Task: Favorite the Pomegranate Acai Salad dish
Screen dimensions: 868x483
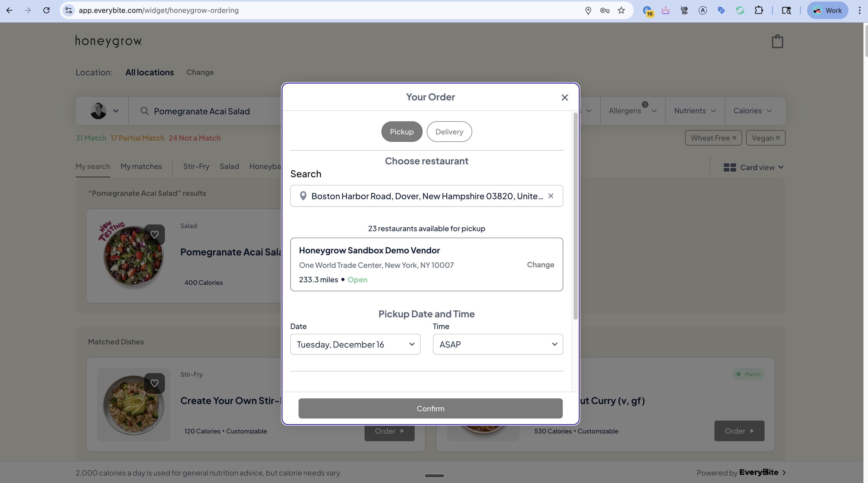Action: [x=155, y=235]
